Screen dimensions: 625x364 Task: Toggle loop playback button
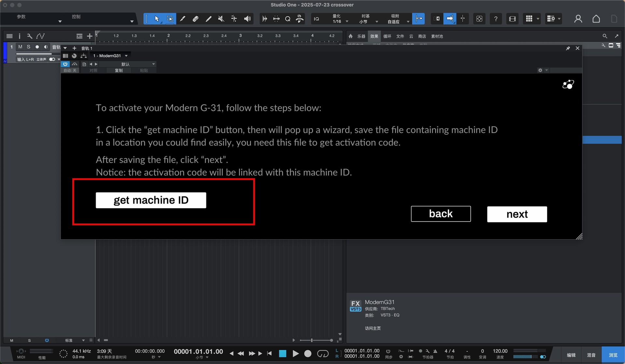click(323, 354)
